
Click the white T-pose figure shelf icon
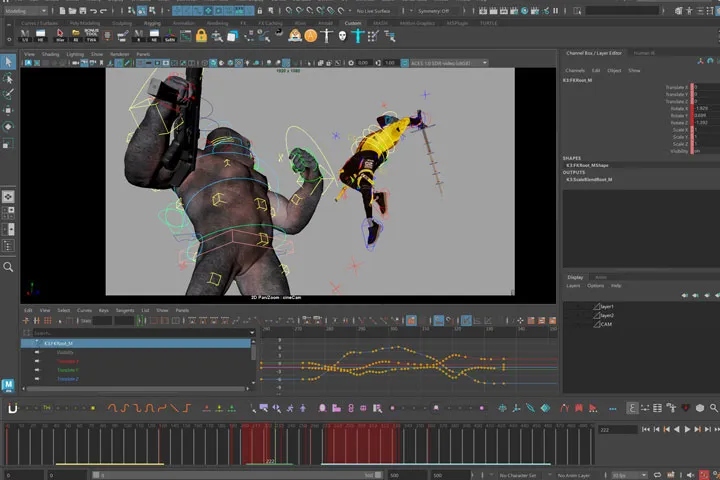tap(326, 35)
